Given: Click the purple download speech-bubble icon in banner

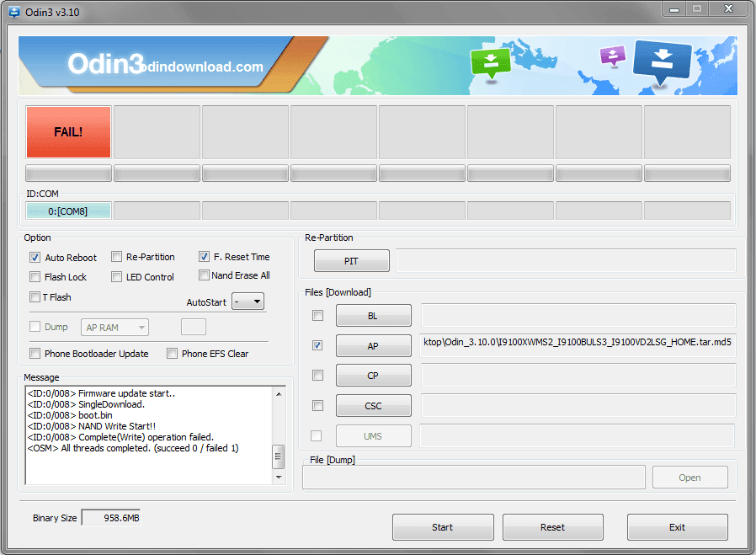Looking at the screenshot, I should pos(612,56).
